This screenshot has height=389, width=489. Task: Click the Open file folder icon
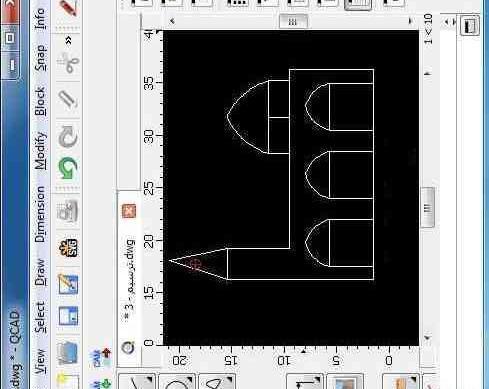point(68,352)
